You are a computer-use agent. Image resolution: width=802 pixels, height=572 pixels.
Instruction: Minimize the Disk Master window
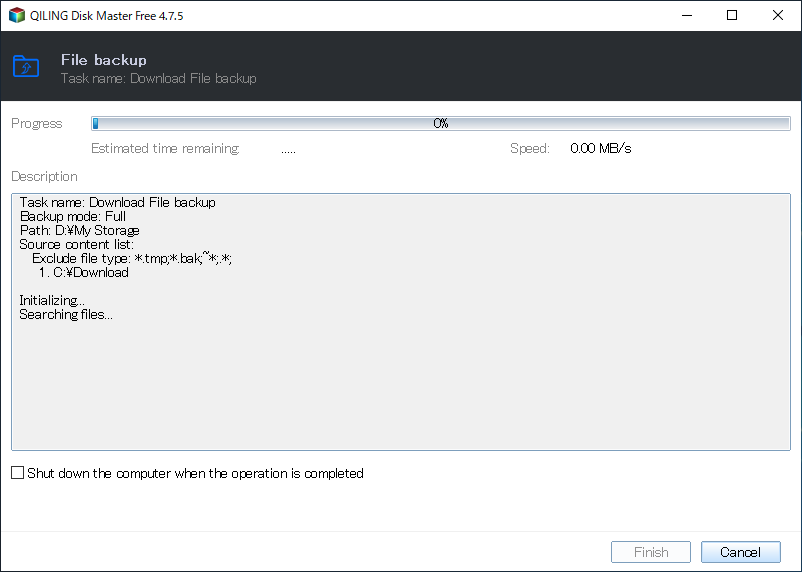(x=687, y=16)
